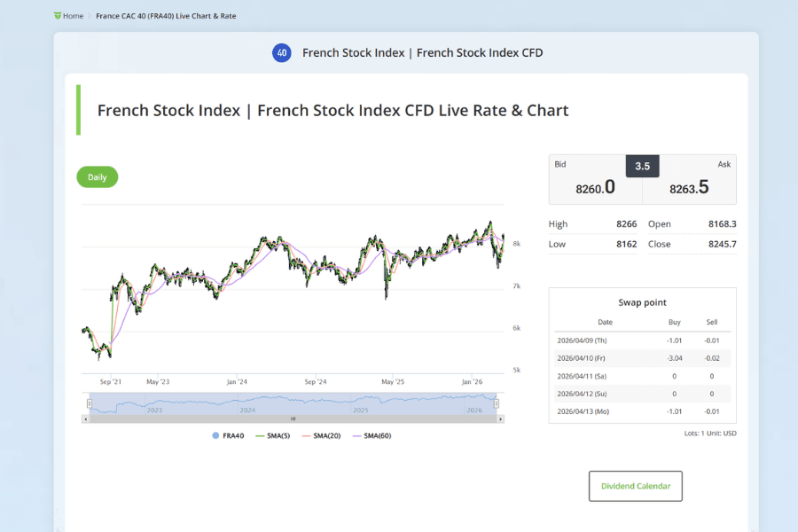Click the scrollbar thumb below the mini timeline
The width and height of the screenshot is (798, 532).
291,418
